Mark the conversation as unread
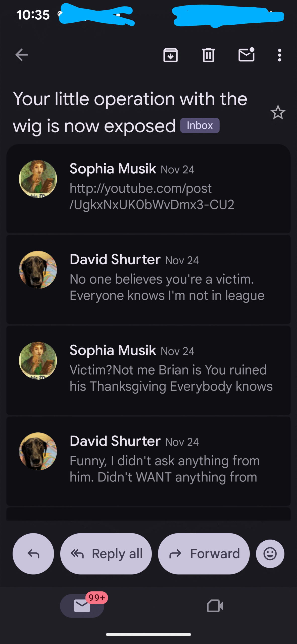The image size is (297, 644). (246, 55)
